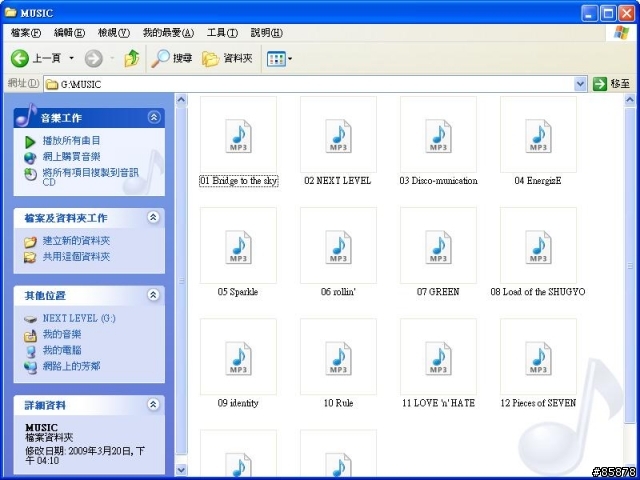Viewport: 640px width, 480px height.
Task: Open the 我的最愛(A) menu
Action: 168,33
